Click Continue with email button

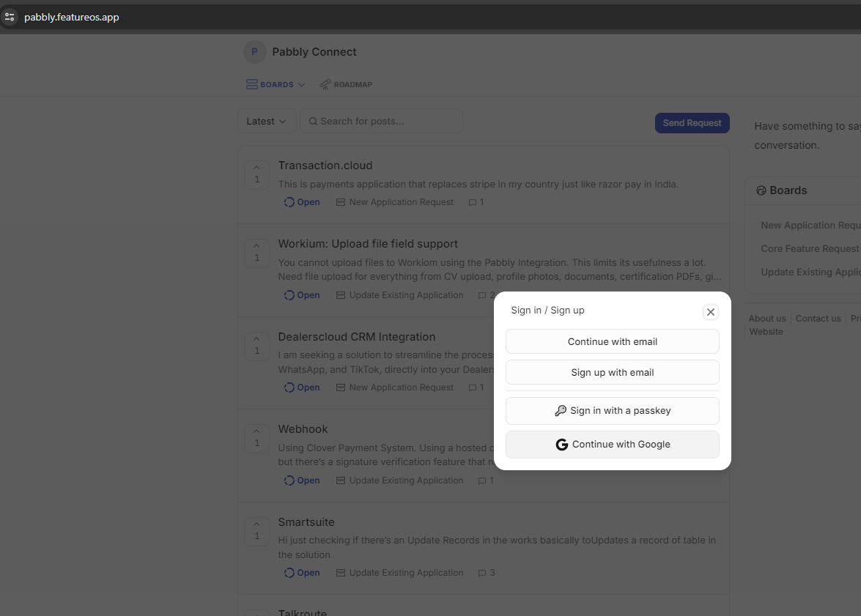coord(613,341)
